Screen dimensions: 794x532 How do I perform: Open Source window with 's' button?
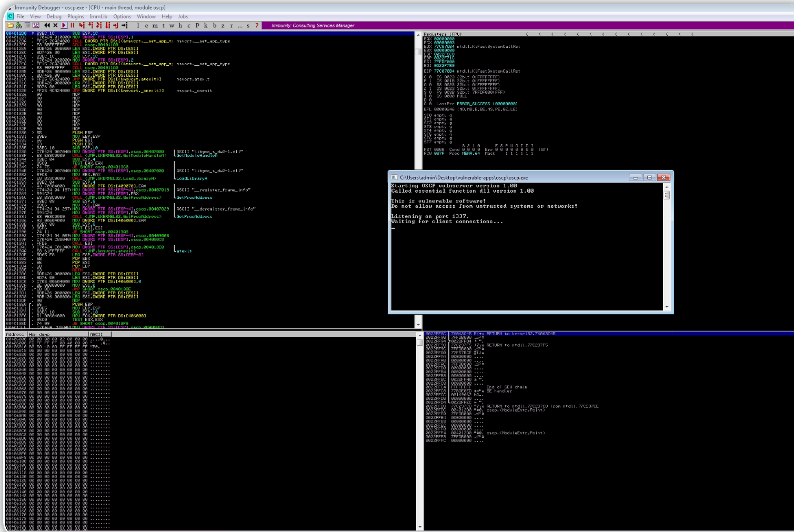pos(248,25)
